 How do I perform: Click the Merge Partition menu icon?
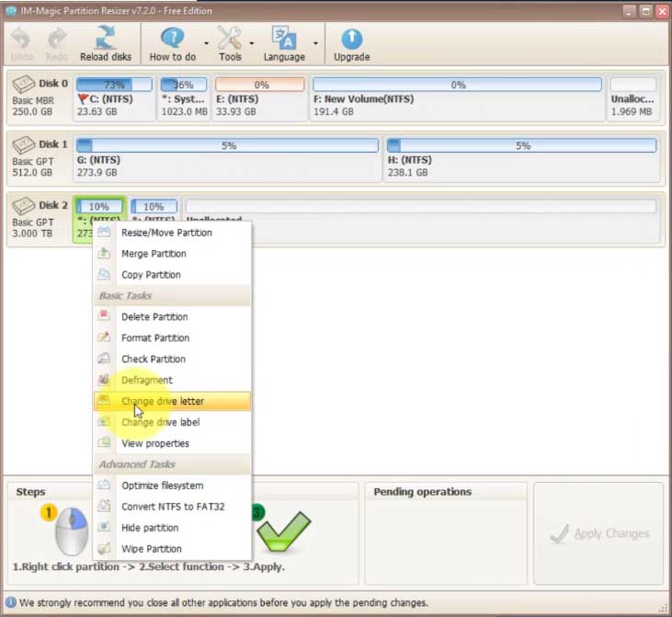coord(104,253)
